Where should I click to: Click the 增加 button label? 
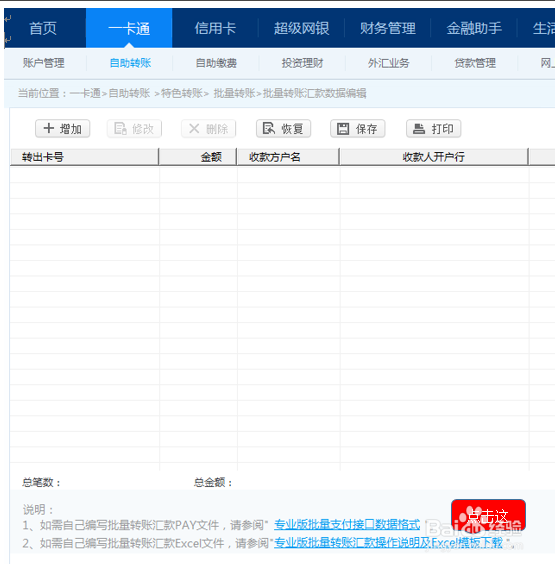pyautogui.click(x=70, y=129)
